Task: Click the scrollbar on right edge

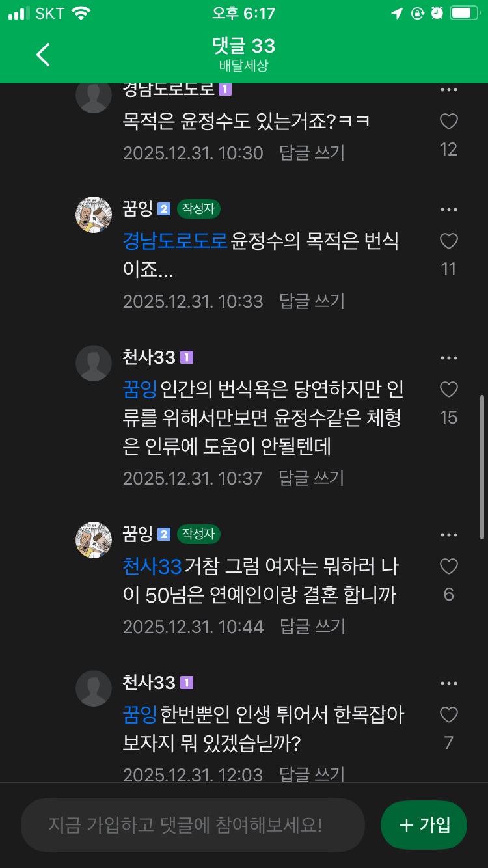Action: (481, 466)
